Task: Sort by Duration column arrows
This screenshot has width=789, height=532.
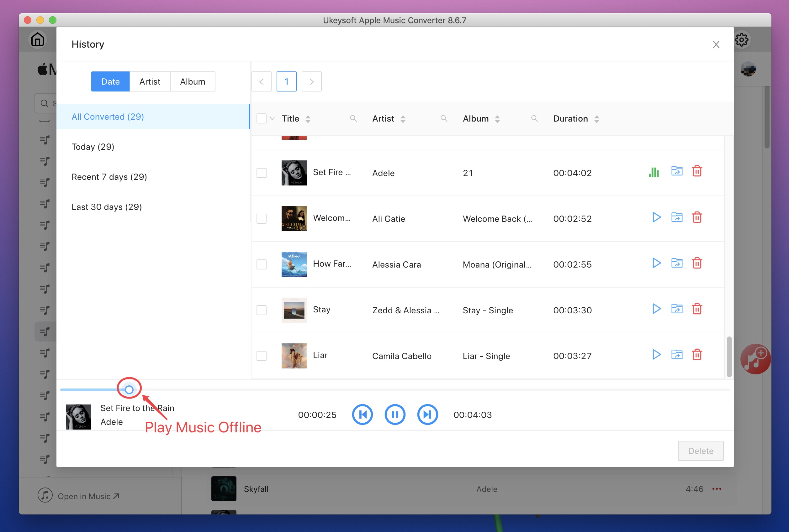Action: pos(597,119)
